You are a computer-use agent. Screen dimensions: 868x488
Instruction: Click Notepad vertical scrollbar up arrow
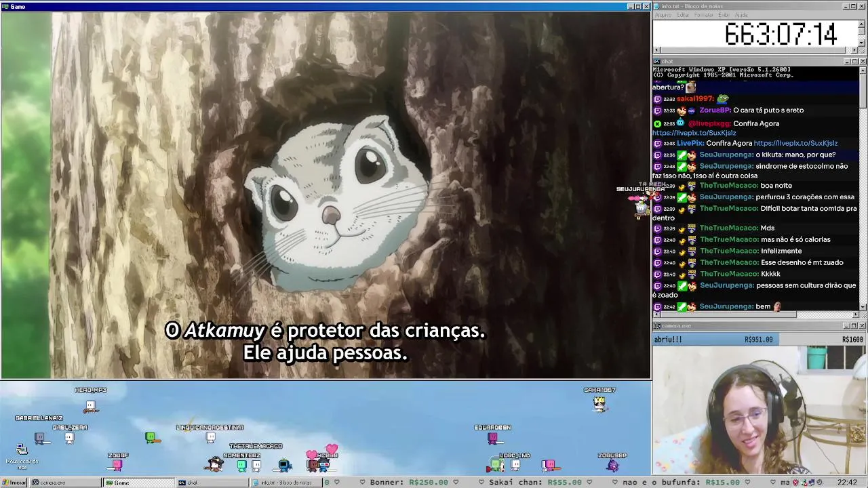863,24
